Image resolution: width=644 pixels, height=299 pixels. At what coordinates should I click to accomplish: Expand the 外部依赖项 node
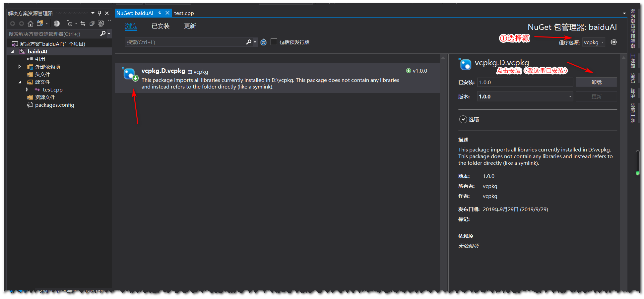pos(20,67)
